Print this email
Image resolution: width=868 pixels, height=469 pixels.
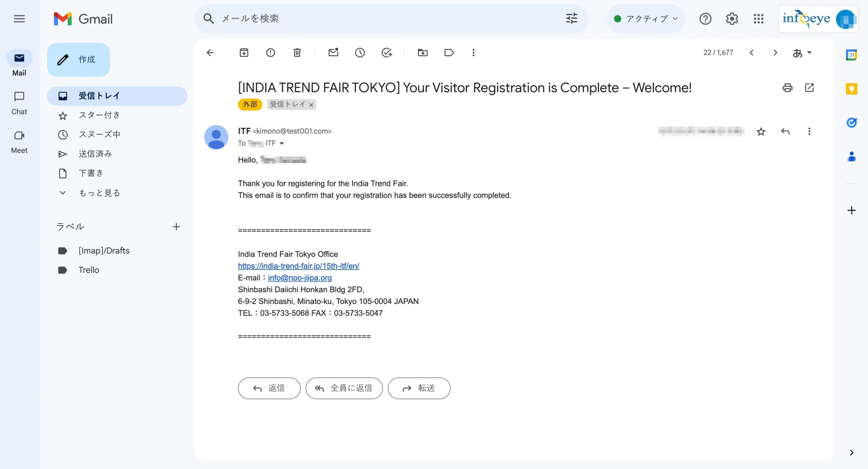[x=788, y=88]
